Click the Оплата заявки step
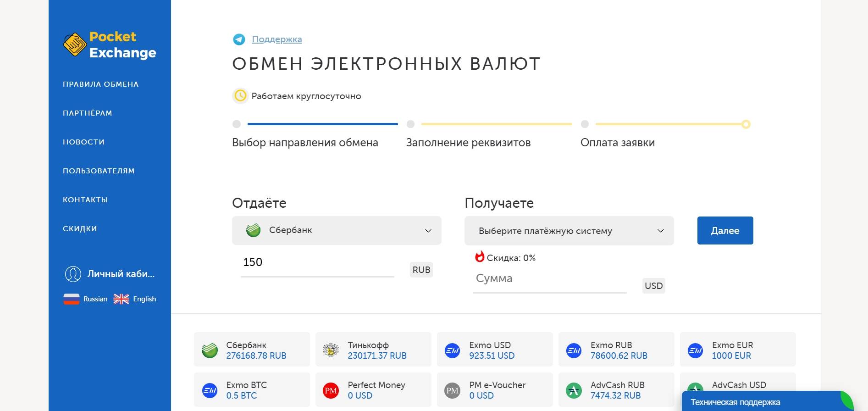 point(617,143)
